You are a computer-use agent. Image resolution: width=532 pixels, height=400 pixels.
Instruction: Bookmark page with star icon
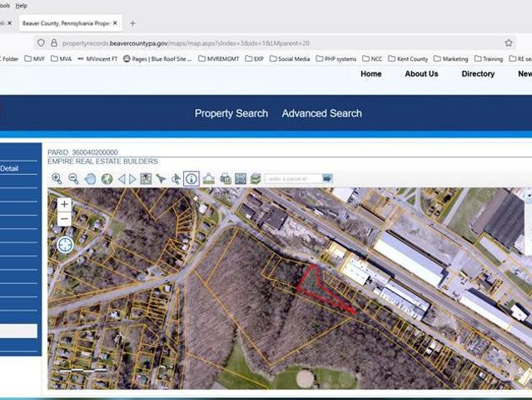coord(509,42)
